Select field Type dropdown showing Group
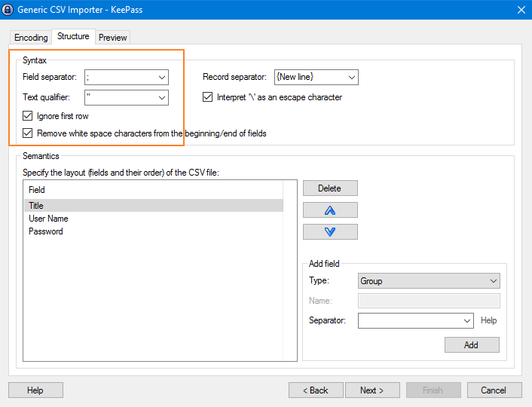 tap(428, 281)
